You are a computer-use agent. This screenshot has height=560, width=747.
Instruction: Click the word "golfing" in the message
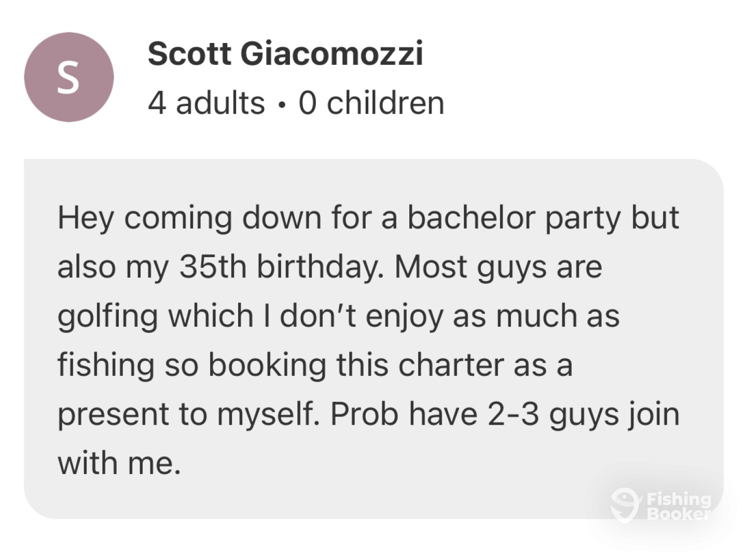tap(107, 317)
